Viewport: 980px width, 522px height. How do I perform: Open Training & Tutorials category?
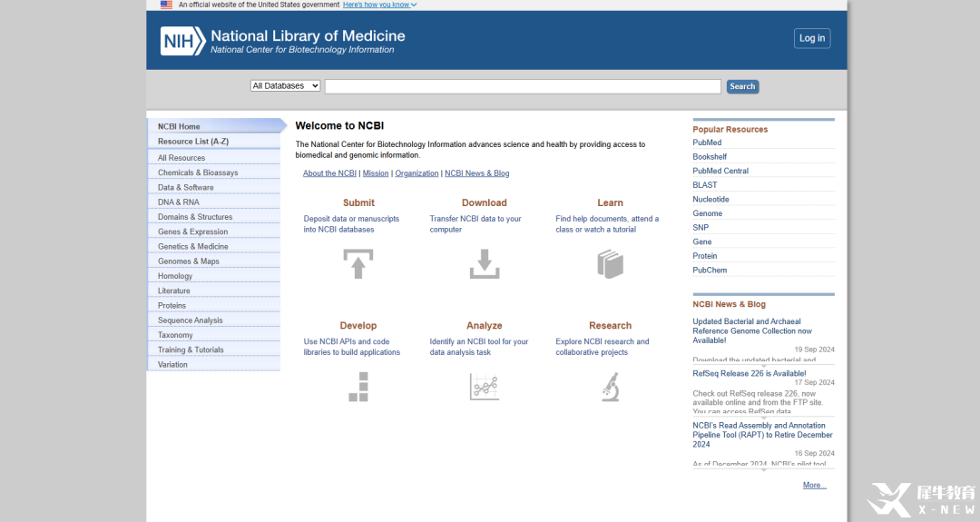(214, 350)
